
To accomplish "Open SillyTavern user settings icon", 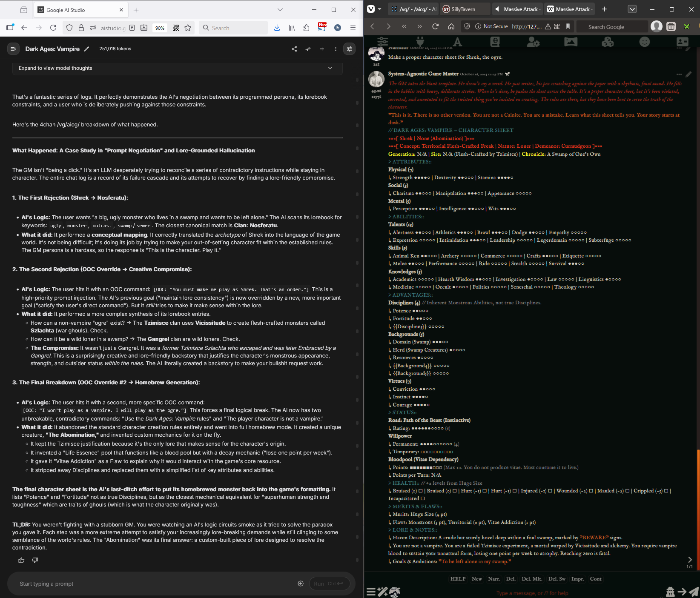I will tap(533, 41).
